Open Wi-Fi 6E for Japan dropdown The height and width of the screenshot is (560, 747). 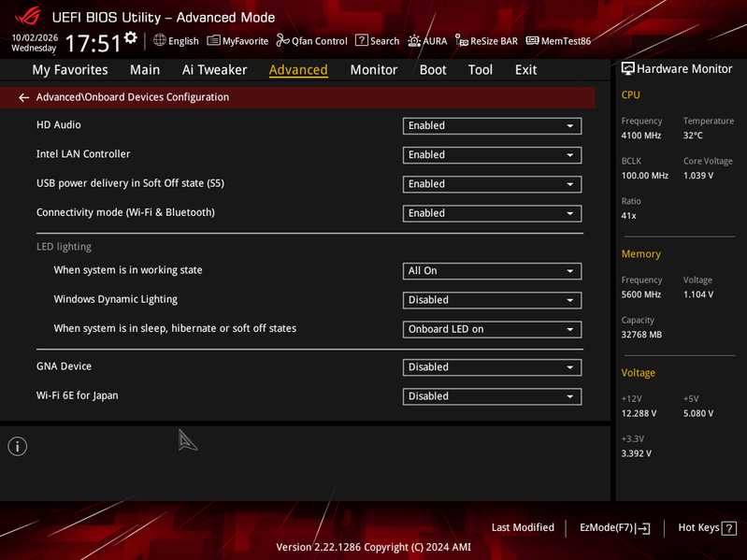492,396
